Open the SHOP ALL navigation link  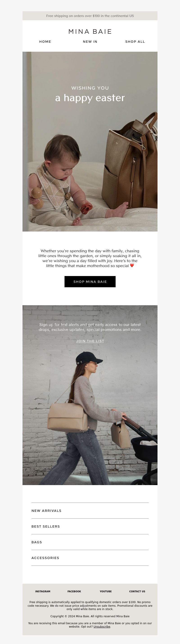point(135,42)
